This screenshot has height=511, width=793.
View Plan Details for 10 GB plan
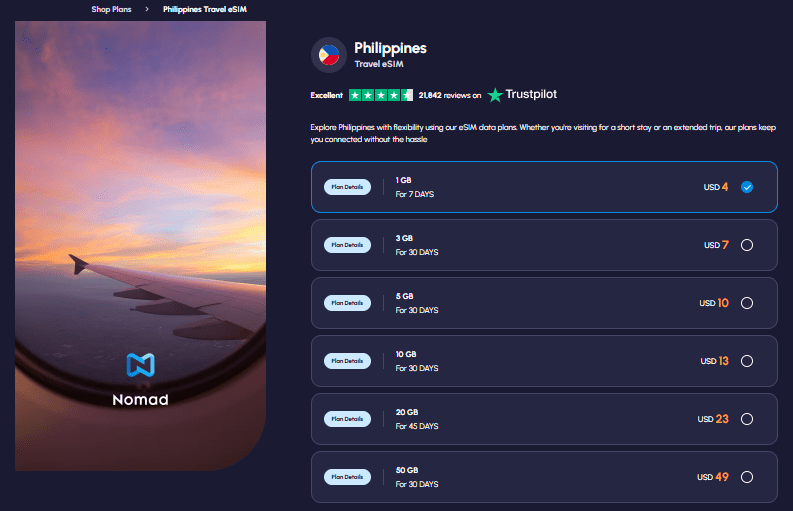point(347,361)
